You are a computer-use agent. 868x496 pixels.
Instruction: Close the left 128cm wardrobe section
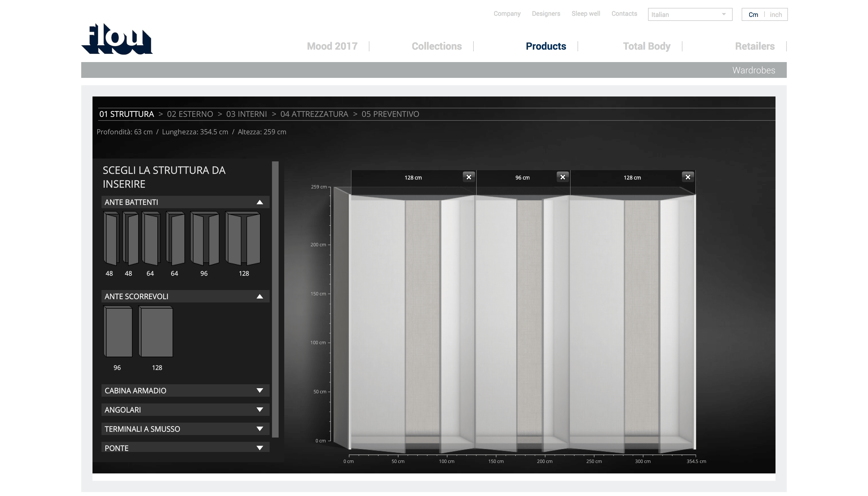click(x=469, y=177)
